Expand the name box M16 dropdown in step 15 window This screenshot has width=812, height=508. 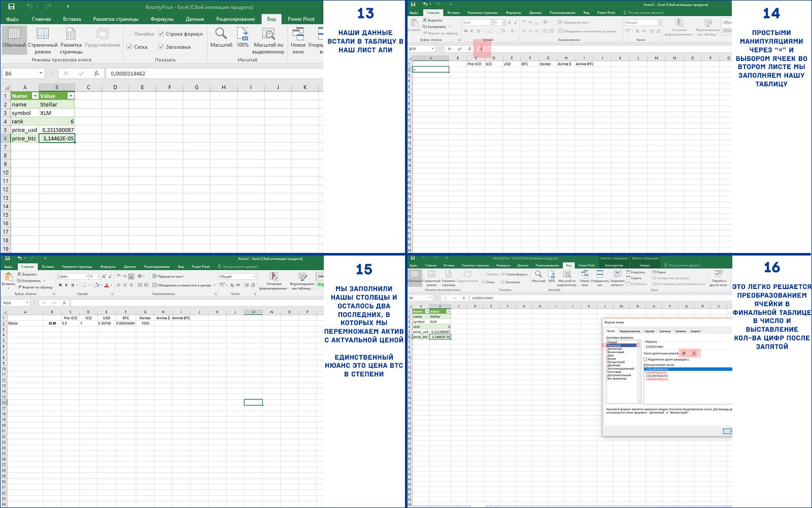[27, 303]
